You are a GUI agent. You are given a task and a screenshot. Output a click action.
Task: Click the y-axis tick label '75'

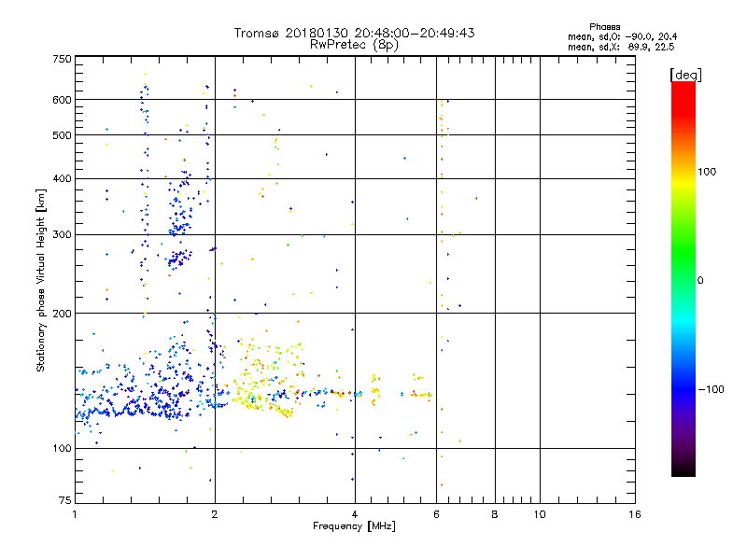click(65, 500)
